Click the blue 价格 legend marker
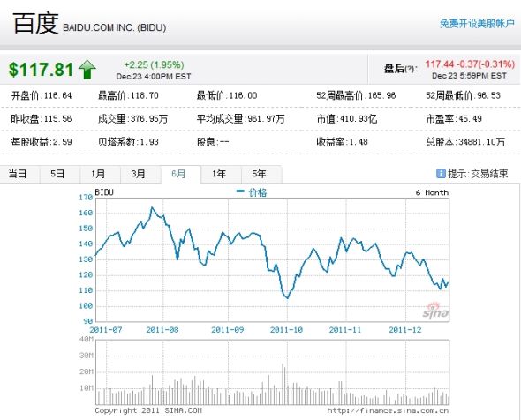Viewport: 521px width, 420px height. (x=240, y=191)
